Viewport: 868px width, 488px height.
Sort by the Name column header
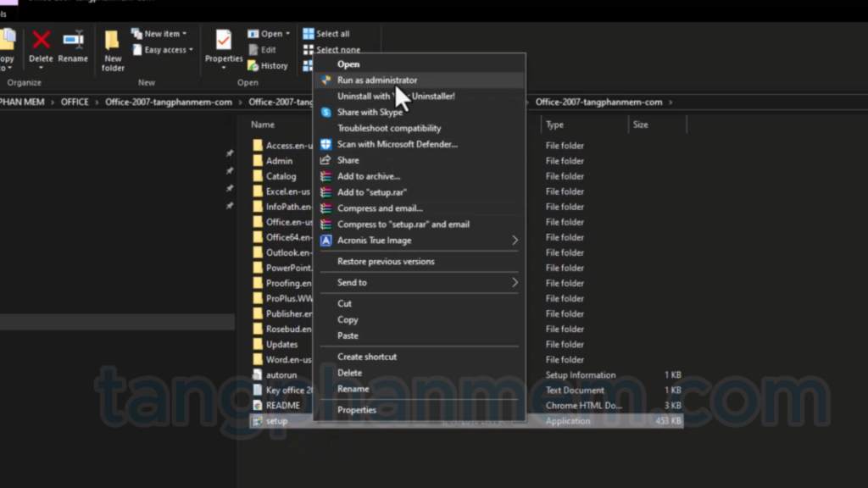click(263, 125)
